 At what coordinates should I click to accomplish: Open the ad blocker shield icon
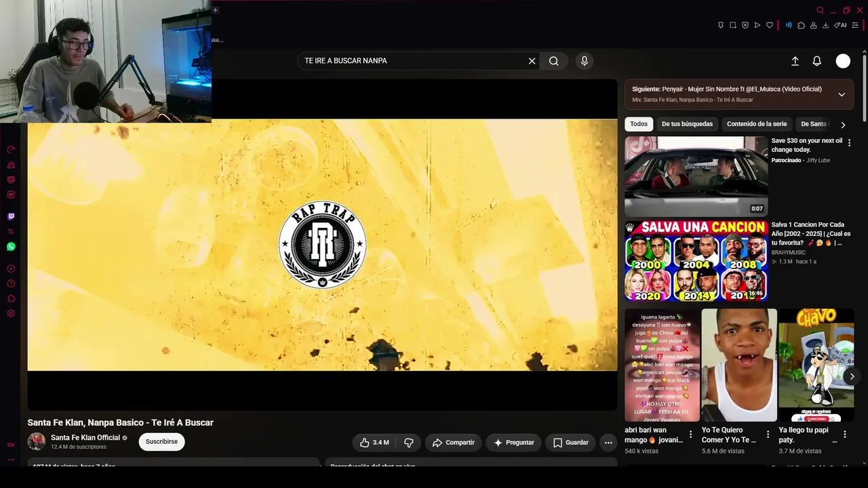(745, 25)
